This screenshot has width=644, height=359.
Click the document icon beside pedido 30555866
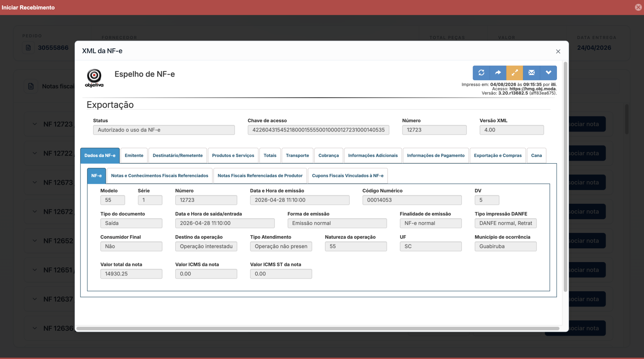tap(28, 48)
